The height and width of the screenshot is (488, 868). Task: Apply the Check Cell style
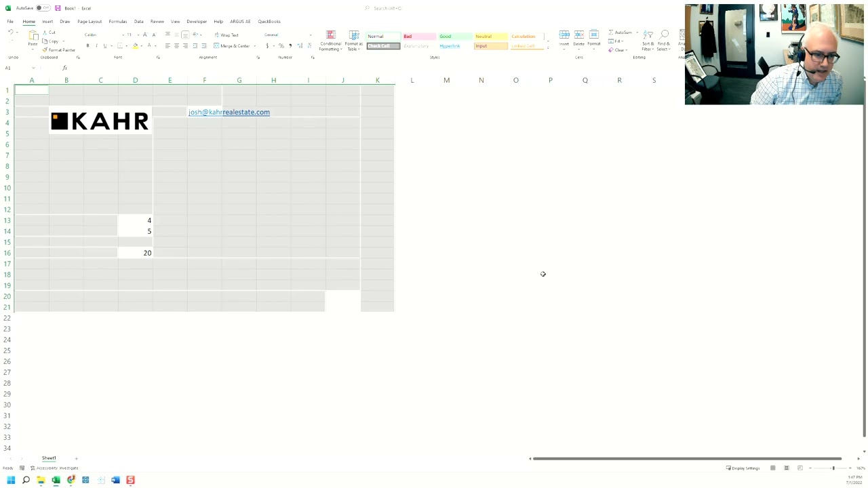click(x=383, y=45)
